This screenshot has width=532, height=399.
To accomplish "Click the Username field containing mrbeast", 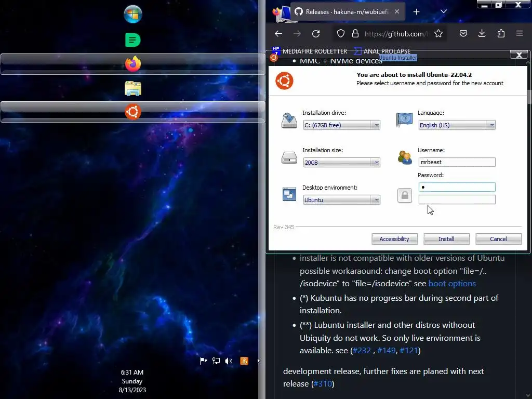I will (457, 162).
